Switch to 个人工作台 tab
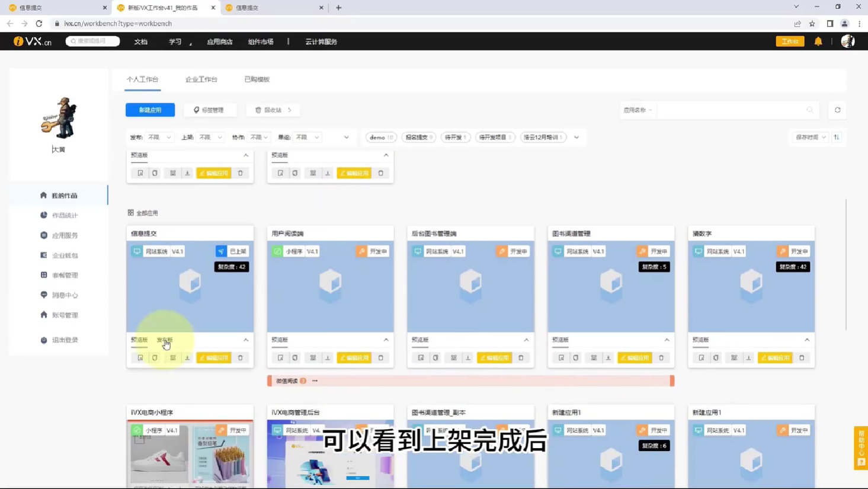This screenshot has height=489, width=868. coord(142,79)
